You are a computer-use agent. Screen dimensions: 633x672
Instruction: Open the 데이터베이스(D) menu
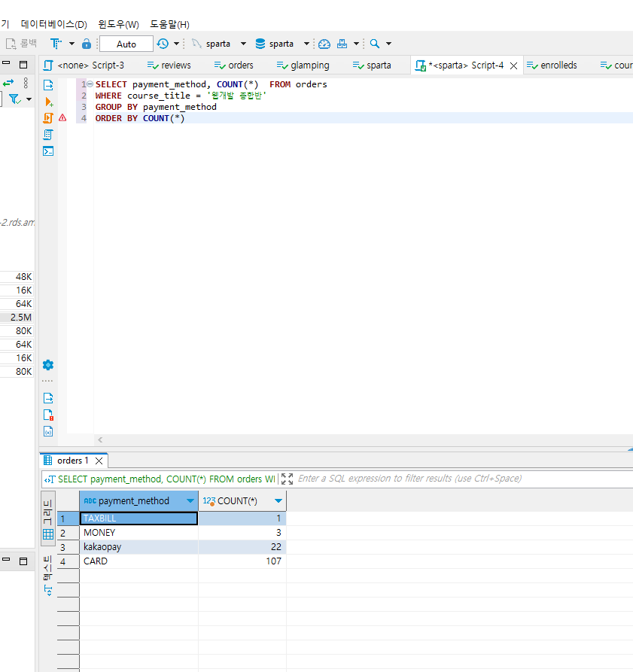pos(54,24)
